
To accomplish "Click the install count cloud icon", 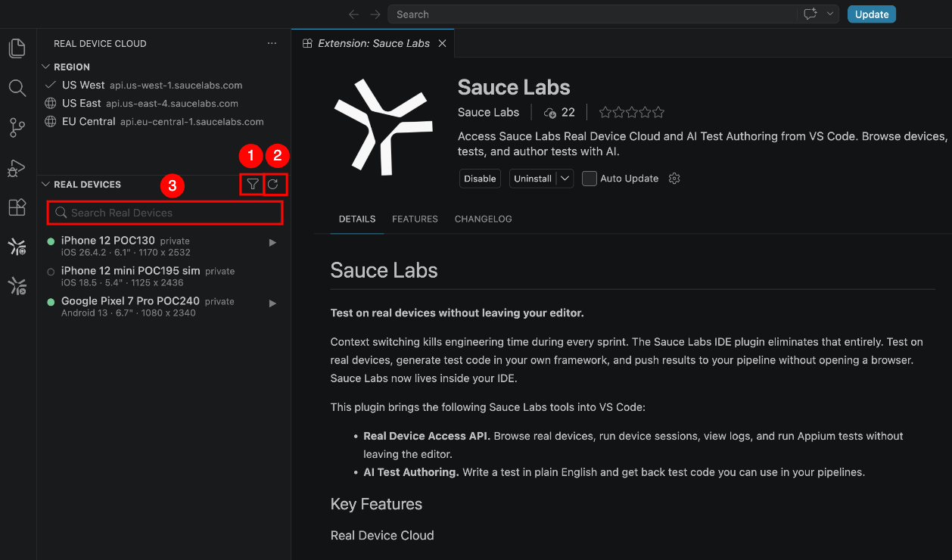I will pos(550,113).
